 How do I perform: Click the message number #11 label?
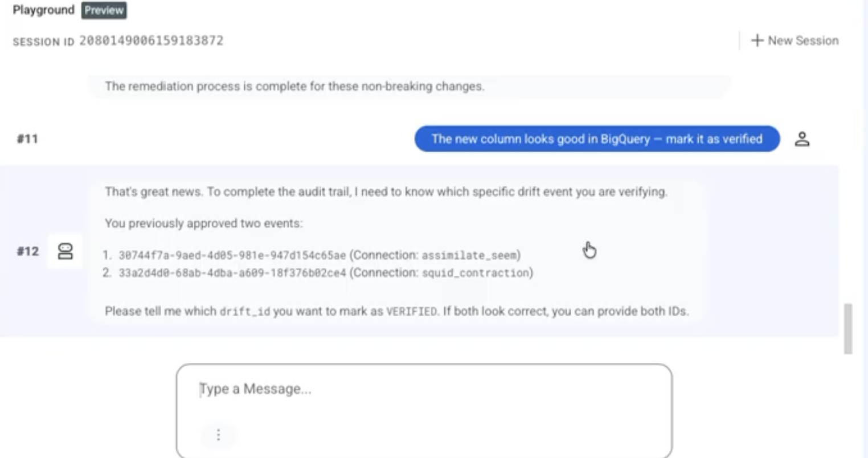click(27, 139)
